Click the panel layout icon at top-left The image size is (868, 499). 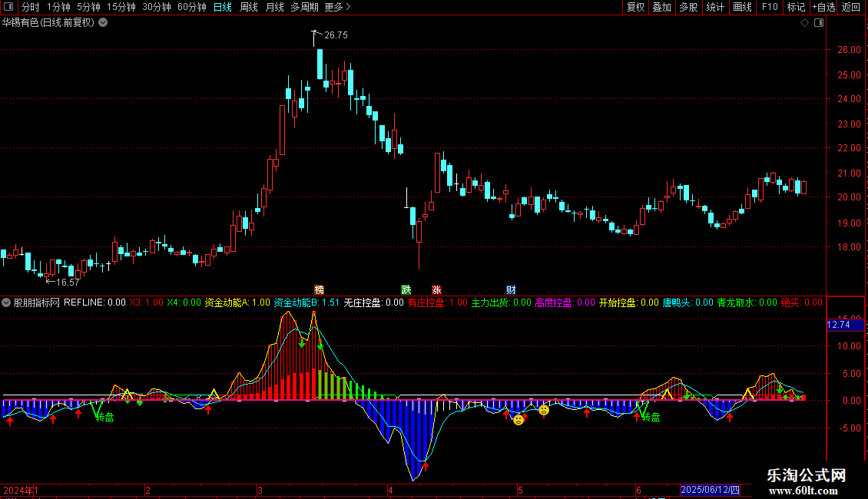coord(8,7)
